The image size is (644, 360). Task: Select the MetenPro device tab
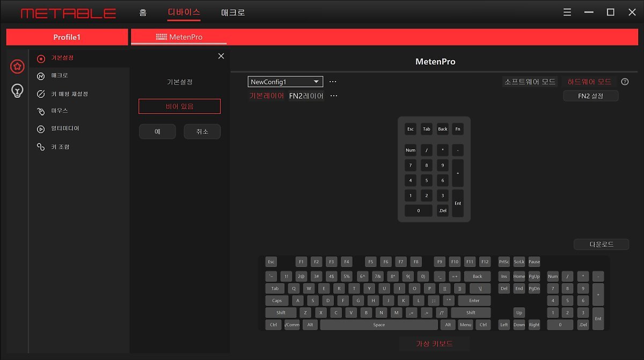[179, 37]
